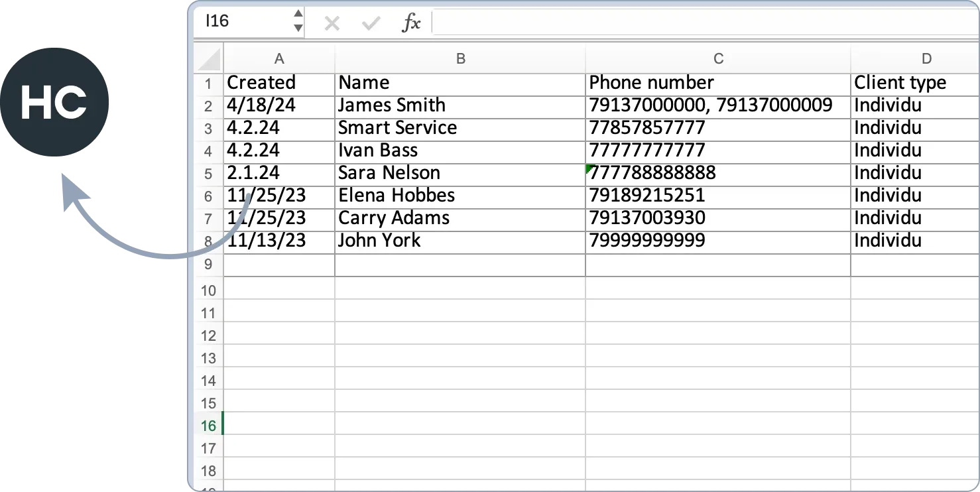Screen dimensions: 980x492
Task: Click the confirm checkmark in formula bar
Action: pos(371,24)
